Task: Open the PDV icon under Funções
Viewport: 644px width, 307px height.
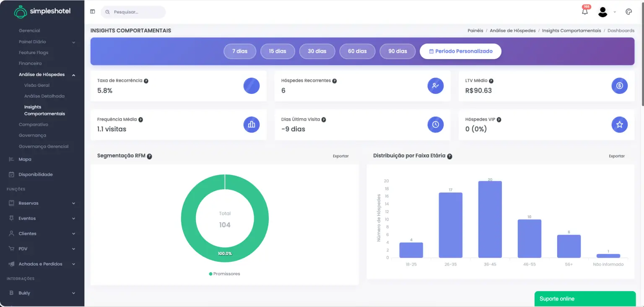Action: coord(10,248)
